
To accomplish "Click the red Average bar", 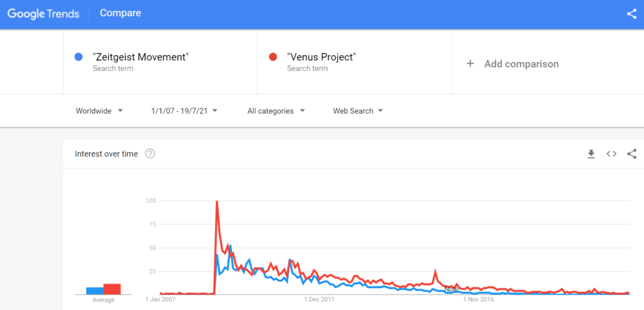I will [112, 289].
